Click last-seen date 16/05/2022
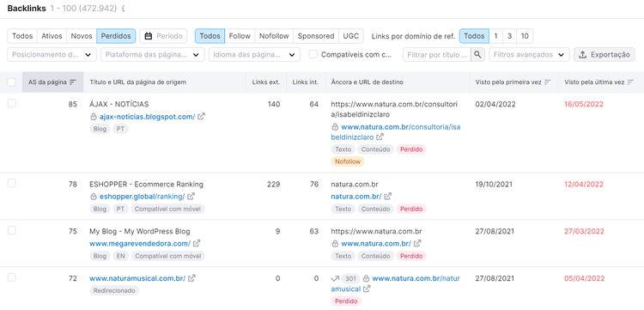Screen dimensions: 644x310 [x=584, y=104]
